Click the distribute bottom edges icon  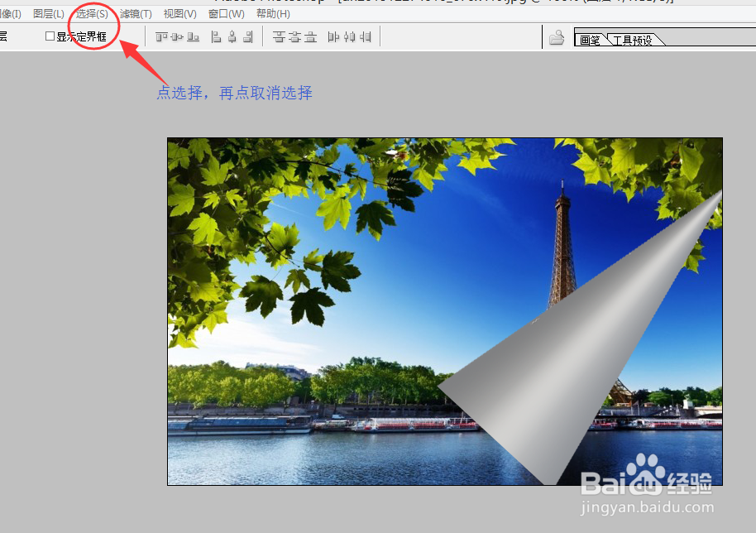311,36
